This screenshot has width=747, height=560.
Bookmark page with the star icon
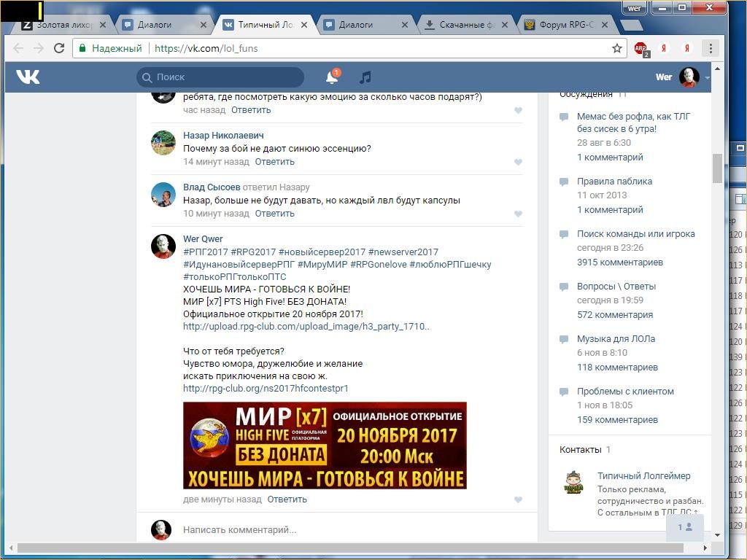(x=617, y=48)
